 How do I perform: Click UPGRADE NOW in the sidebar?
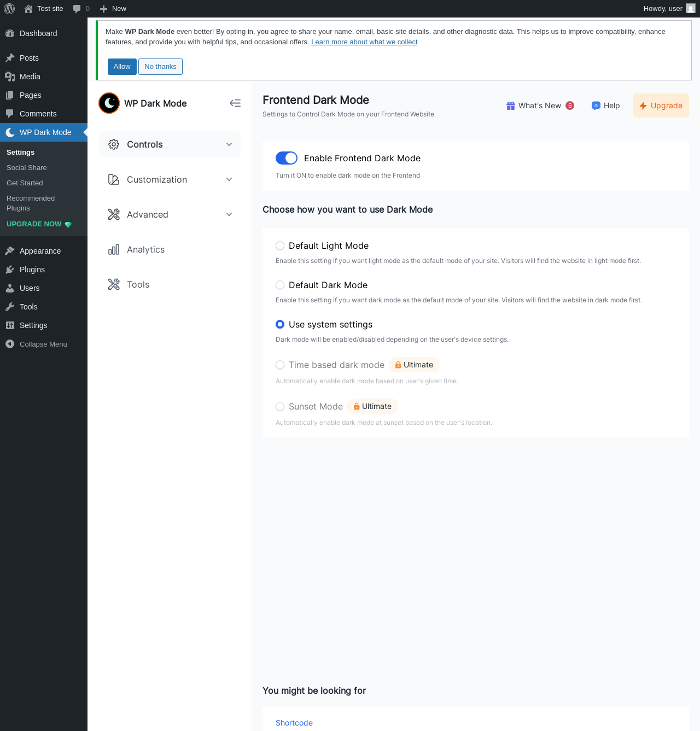point(34,224)
